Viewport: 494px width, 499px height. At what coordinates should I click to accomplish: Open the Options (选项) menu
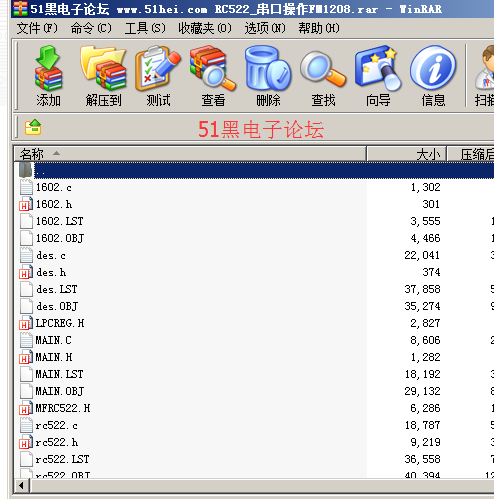[265, 28]
